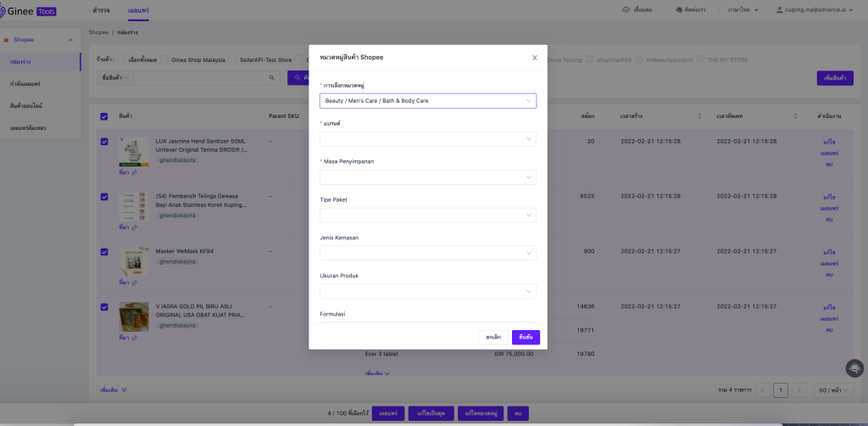Screen dimensions: 868x426
Task: Uncheck the V IAGRA GOLD PIL BIRU row
Action: (104, 306)
